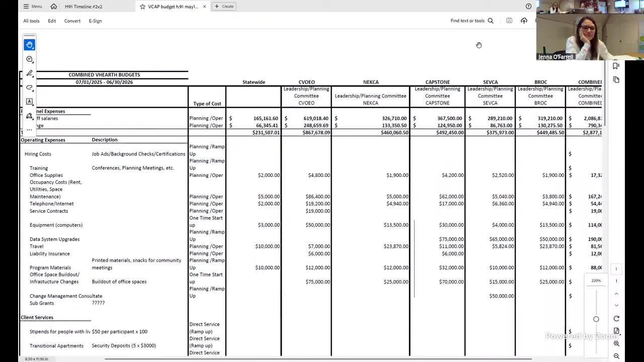Rotate the page clockwise
The height and width of the screenshot is (362, 644).
616,319
